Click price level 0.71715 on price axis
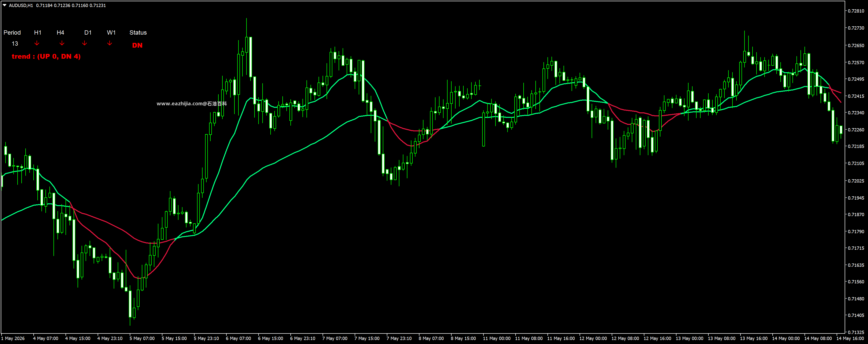868x344 pixels. click(x=856, y=248)
